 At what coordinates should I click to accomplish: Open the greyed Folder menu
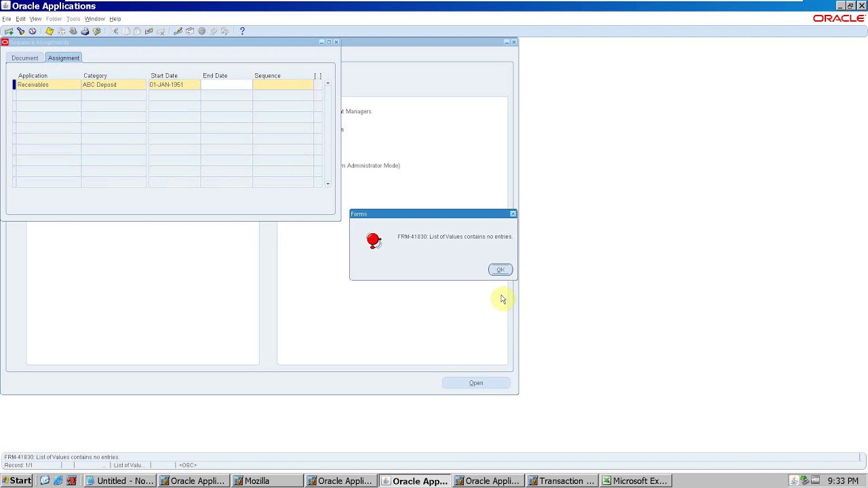coord(54,19)
